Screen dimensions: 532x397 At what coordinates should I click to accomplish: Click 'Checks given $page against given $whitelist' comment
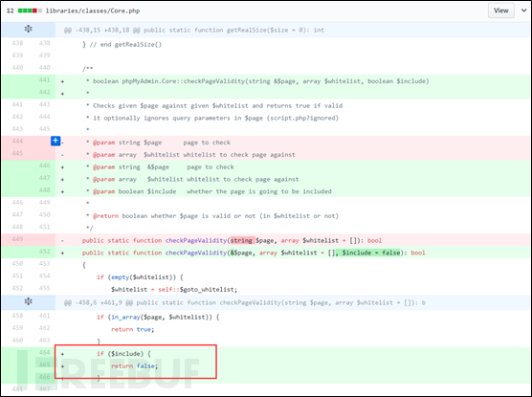click(x=214, y=105)
